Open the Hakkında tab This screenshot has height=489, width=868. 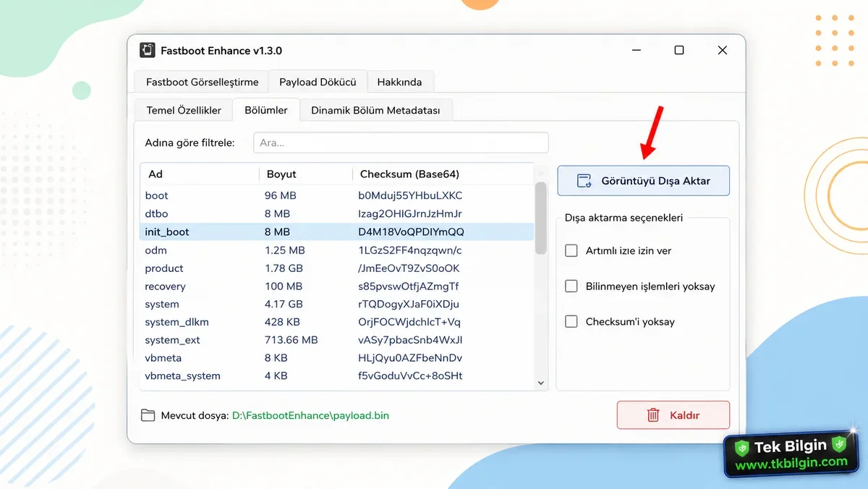pos(399,82)
